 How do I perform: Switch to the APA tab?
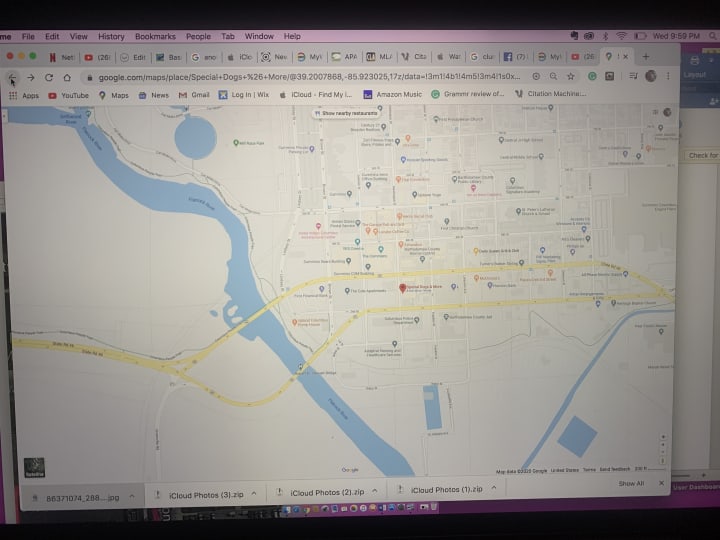click(344, 57)
